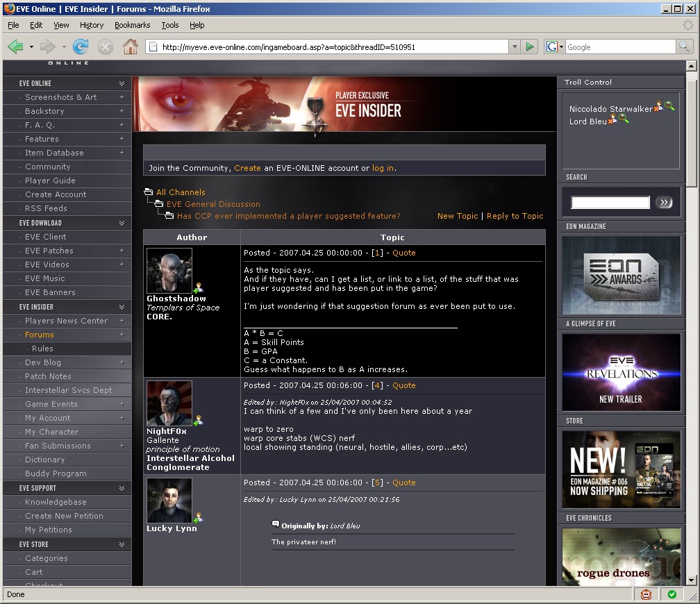Click the magnifier icon next to Lord Bleu

pyautogui.click(x=624, y=119)
